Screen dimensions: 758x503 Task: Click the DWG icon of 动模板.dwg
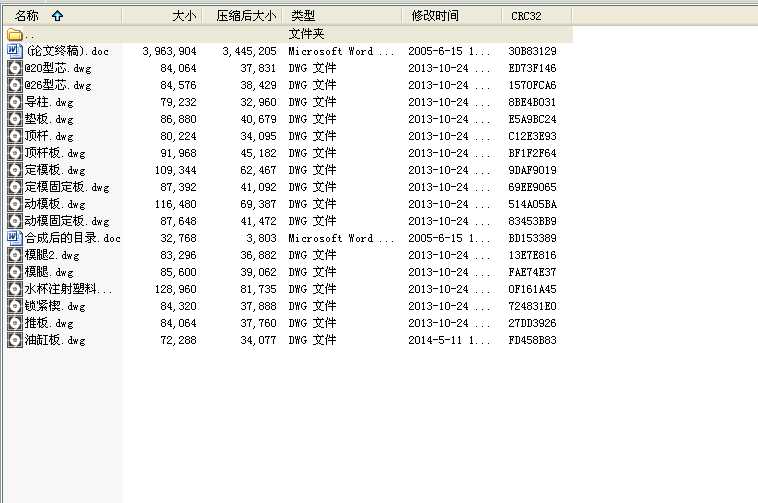click(x=15, y=204)
